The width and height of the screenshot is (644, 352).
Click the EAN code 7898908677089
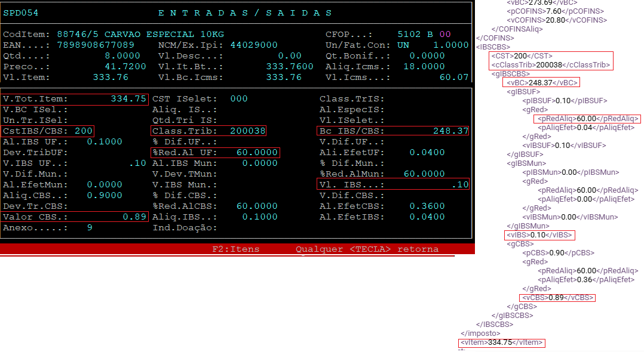click(x=96, y=45)
